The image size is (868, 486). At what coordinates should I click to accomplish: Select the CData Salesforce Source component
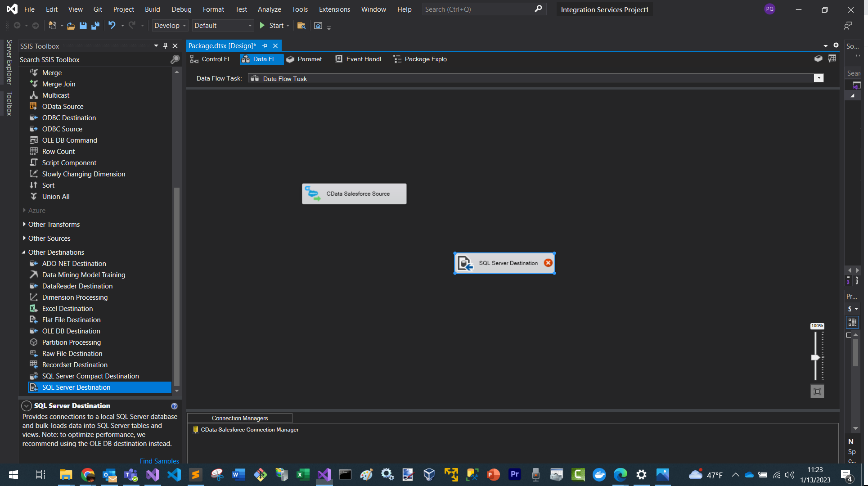pos(354,194)
